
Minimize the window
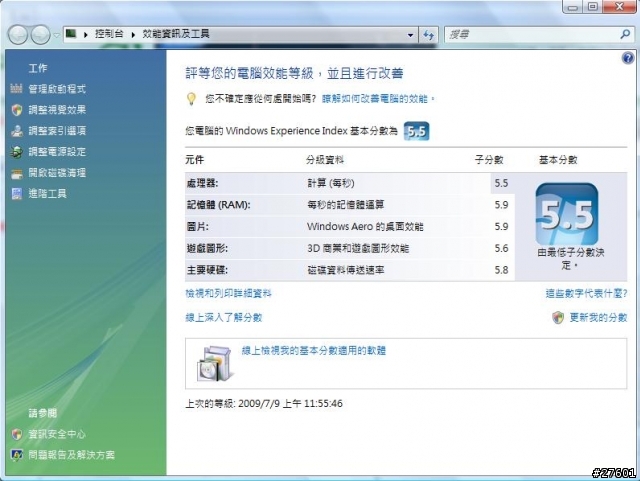pos(572,7)
